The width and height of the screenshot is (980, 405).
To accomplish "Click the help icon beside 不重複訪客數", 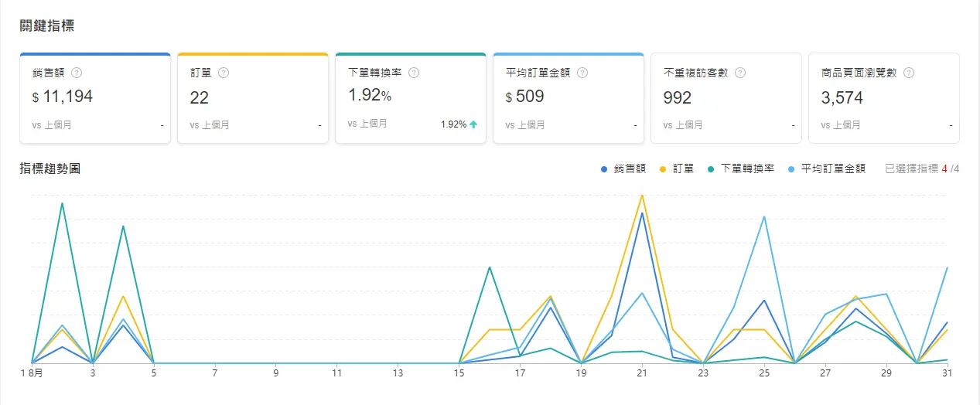I will point(740,73).
